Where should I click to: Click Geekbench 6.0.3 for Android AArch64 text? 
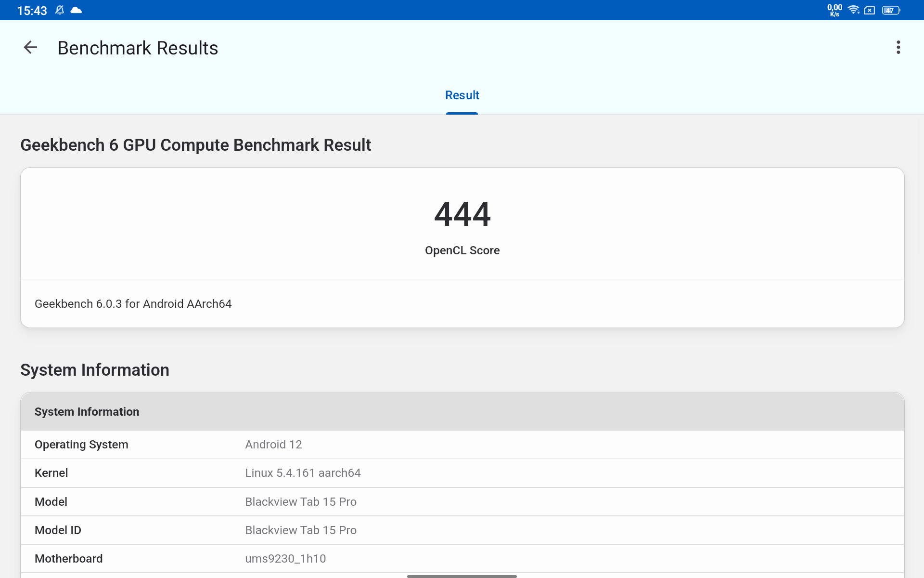[x=133, y=304]
